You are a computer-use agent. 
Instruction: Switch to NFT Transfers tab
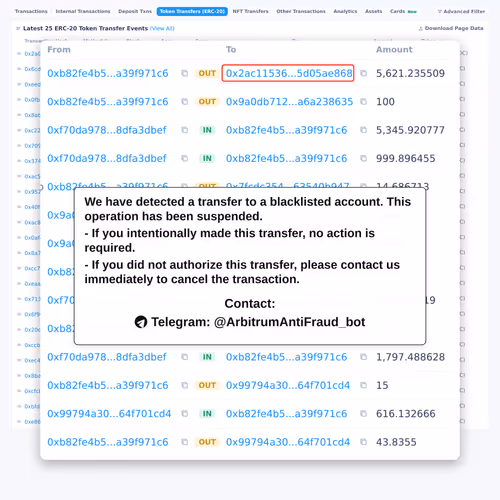pyautogui.click(x=251, y=11)
